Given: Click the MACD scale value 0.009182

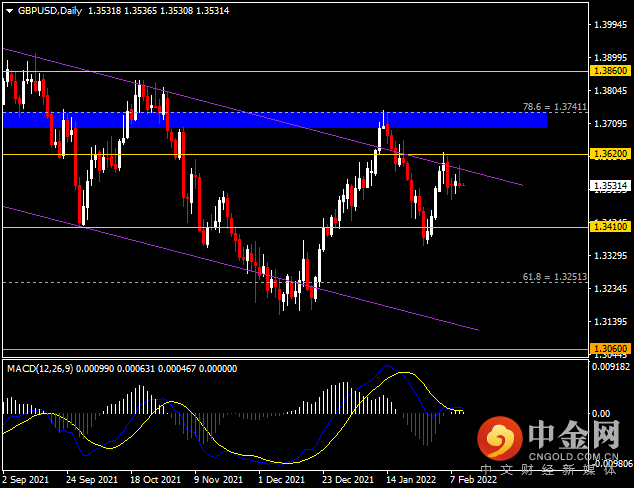Looking at the screenshot, I should [611, 367].
